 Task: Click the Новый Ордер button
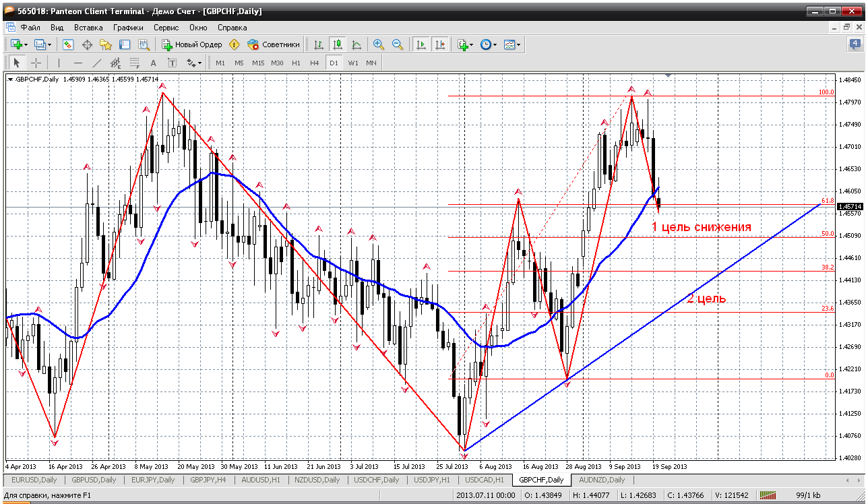click(192, 44)
